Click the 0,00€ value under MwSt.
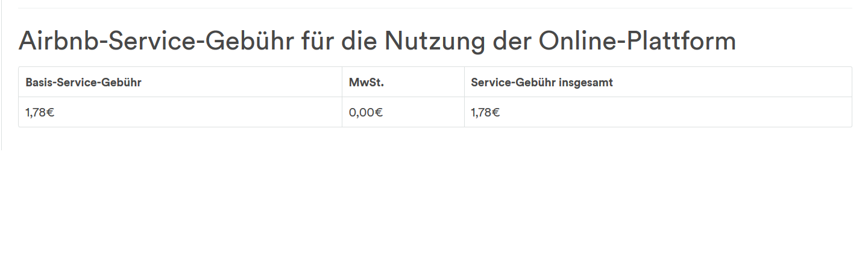Viewport: 868px width, 271px height. click(366, 112)
